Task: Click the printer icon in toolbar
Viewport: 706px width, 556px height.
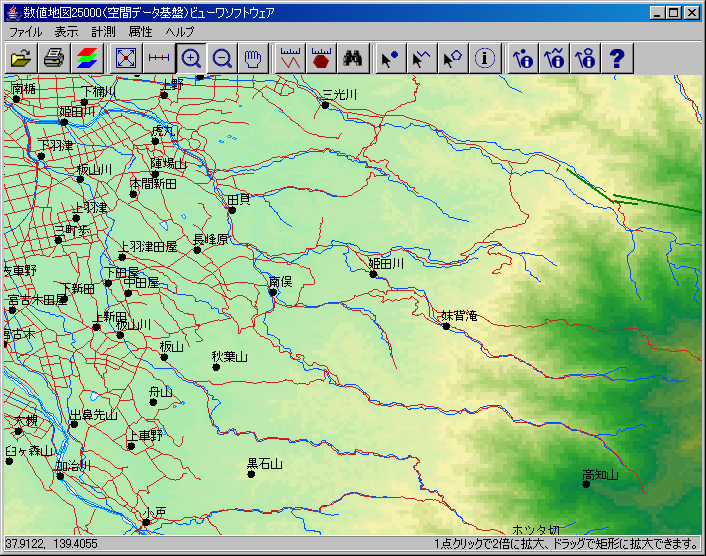Action: point(54,59)
